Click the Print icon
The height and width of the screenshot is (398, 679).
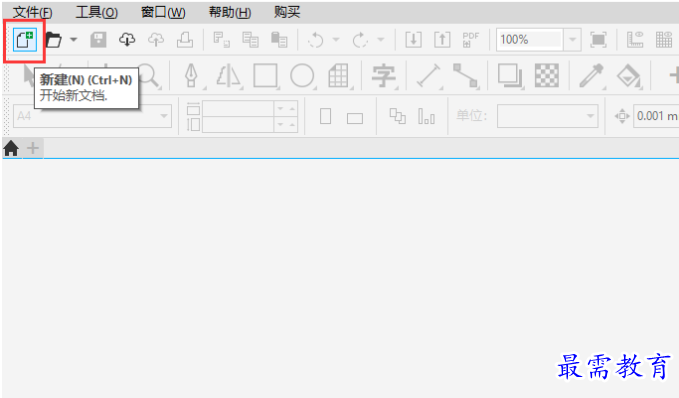point(185,40)
